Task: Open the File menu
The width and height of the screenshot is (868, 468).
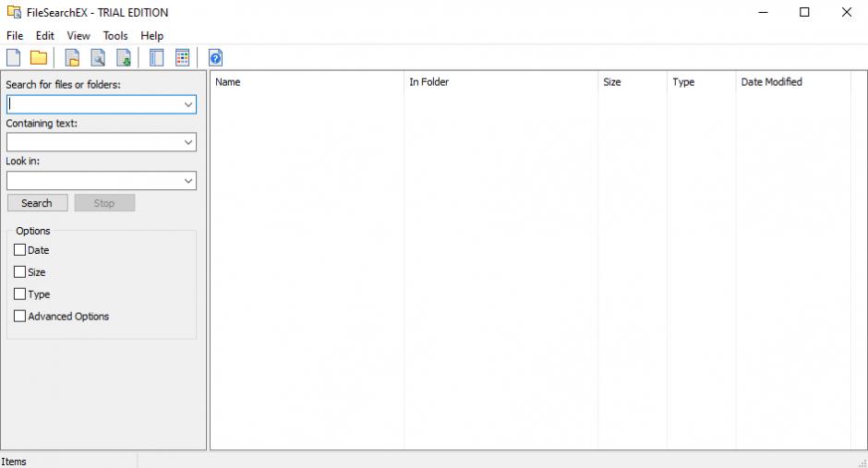Action: click(15, 35)
